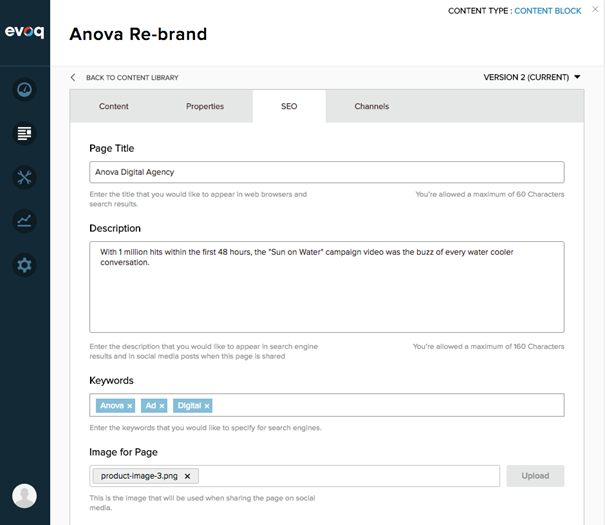Open the Content Block type link
Screen dimensions: 605x525
click(548, 11)
